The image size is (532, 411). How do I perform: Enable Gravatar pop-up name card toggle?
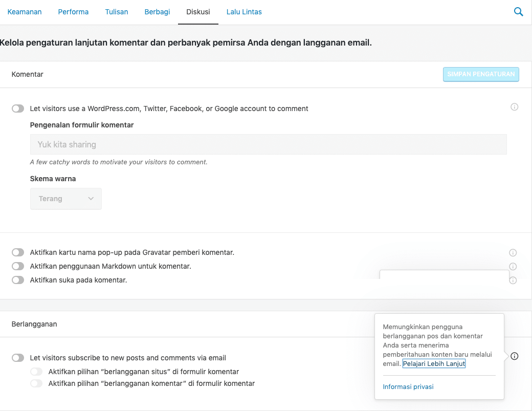tap(18, 252)
